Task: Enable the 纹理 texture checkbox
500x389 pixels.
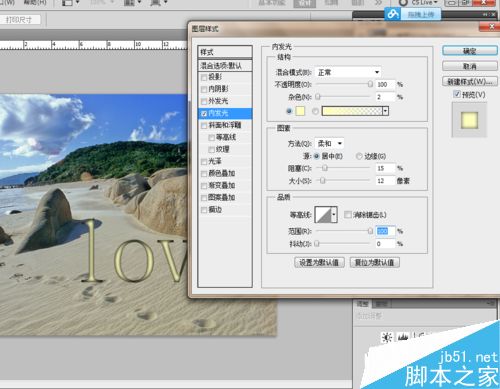Action: tap(211, 150)
